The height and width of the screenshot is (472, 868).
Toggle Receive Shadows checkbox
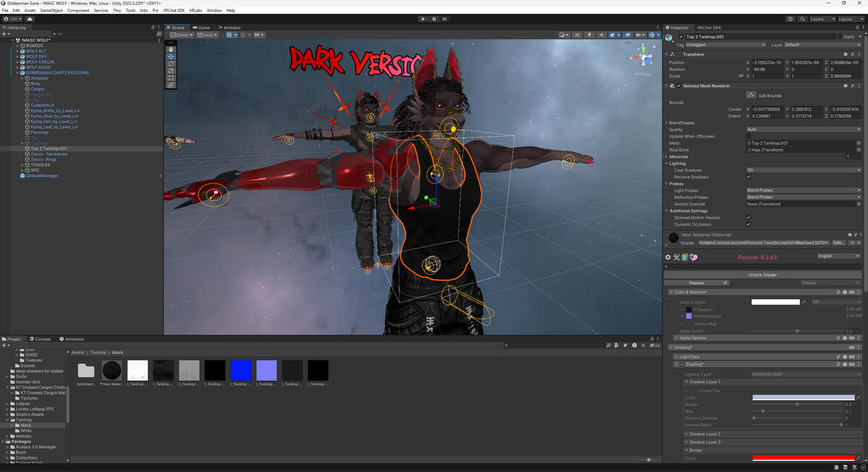pos(749,177)
